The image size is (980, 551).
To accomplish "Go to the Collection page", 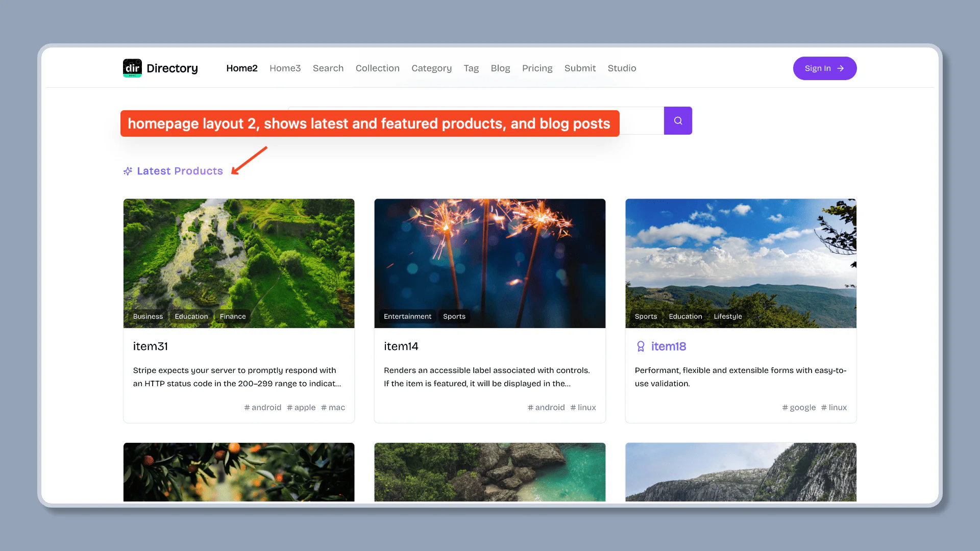I will coord(377,68).
